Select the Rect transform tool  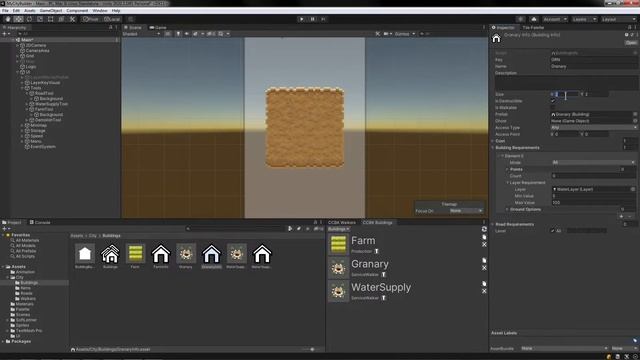tap(51, 19)
